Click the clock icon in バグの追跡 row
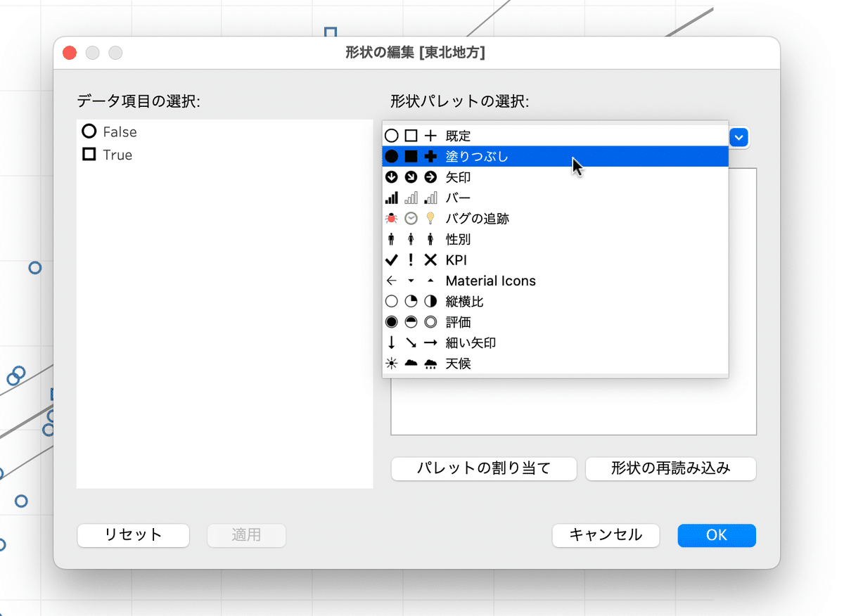 411,219
